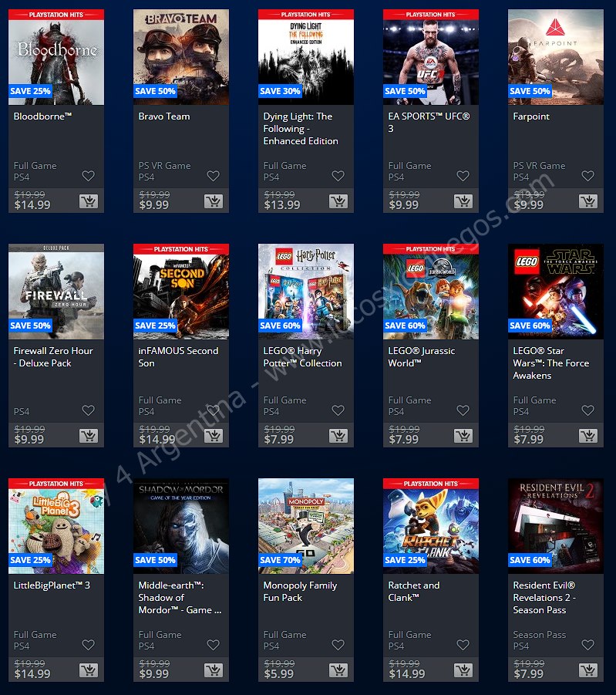The width and height of the screenshot is (616, 695).
Task: Open the Bloodborne title link
Action: (x=42, y=116)
